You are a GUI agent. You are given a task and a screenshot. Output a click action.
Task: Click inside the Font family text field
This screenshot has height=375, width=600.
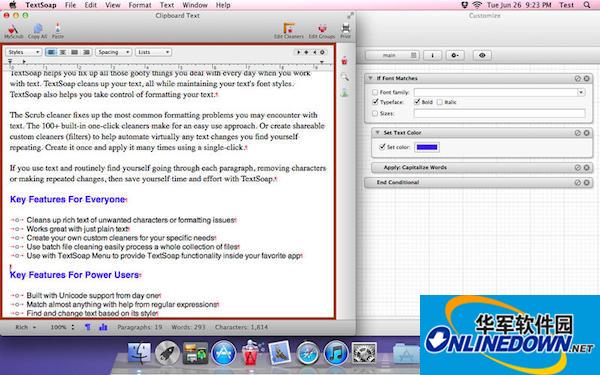pos(496,92)
